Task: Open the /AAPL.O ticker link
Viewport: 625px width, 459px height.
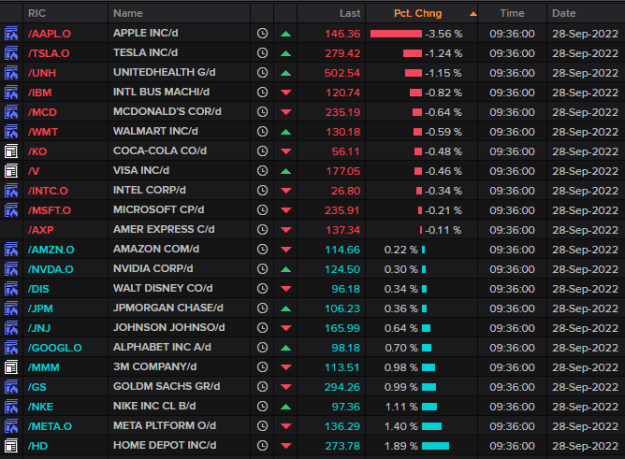Action: click(x=49, y=34)
